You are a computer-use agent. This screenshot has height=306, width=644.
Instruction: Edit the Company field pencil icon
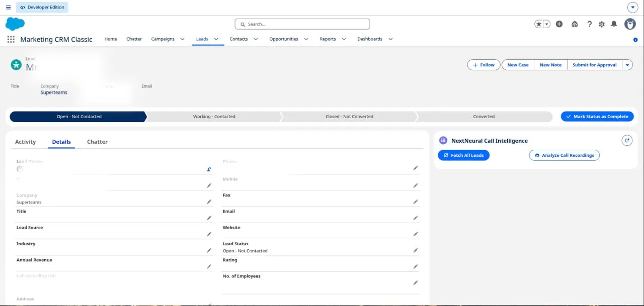pos(209,201)
